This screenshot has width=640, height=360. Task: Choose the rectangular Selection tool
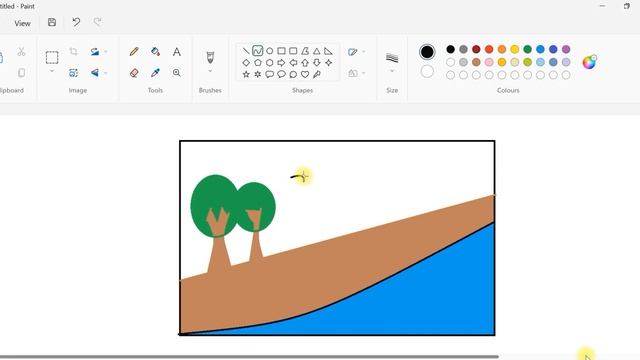(52, 57)
